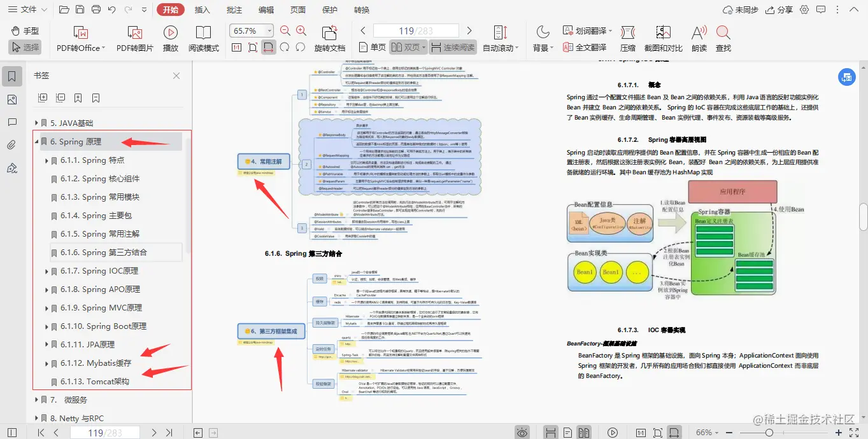Switch to the 页面 tab
The height and width of the screenshot is (439, 868).
pyautogui.click(x=298, y=10)
